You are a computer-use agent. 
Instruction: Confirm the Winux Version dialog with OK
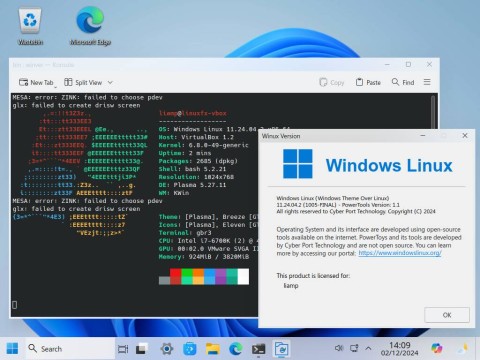447,315
